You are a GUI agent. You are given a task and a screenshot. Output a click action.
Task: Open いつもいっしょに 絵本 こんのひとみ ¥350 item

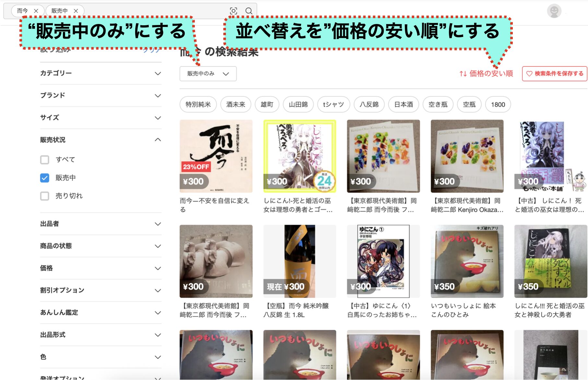click(x=467, y=261)
